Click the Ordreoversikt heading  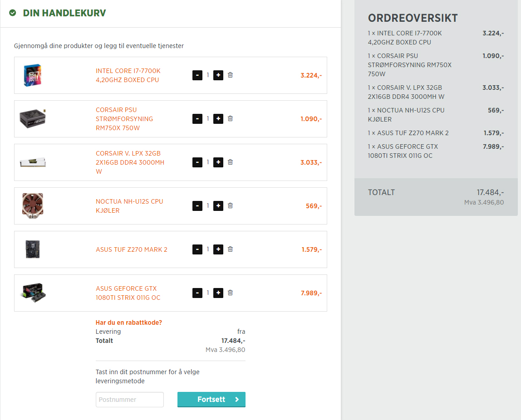coord(413,18)
